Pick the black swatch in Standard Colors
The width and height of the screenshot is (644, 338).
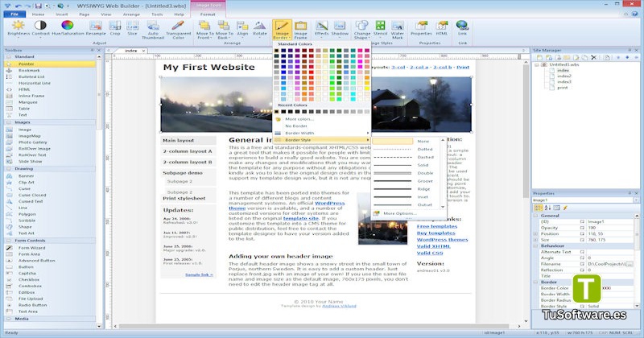coord(276,51)
